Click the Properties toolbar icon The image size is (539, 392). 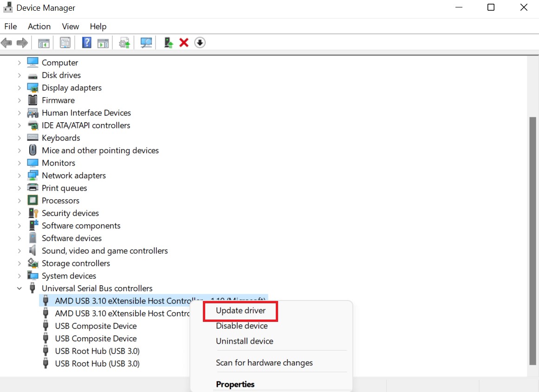coord(65,43)
